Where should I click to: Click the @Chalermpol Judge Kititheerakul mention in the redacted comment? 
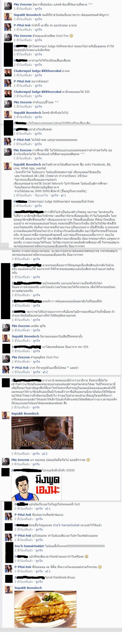50,46
